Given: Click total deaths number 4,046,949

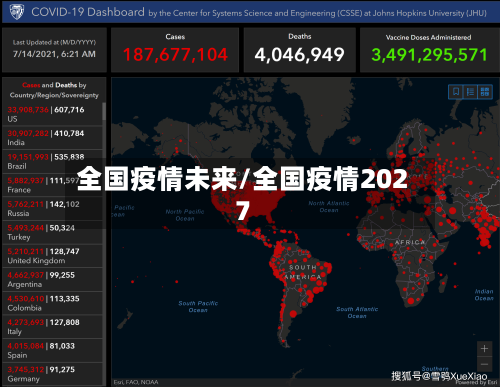Looking at the screenshot, I should point(299,55).
